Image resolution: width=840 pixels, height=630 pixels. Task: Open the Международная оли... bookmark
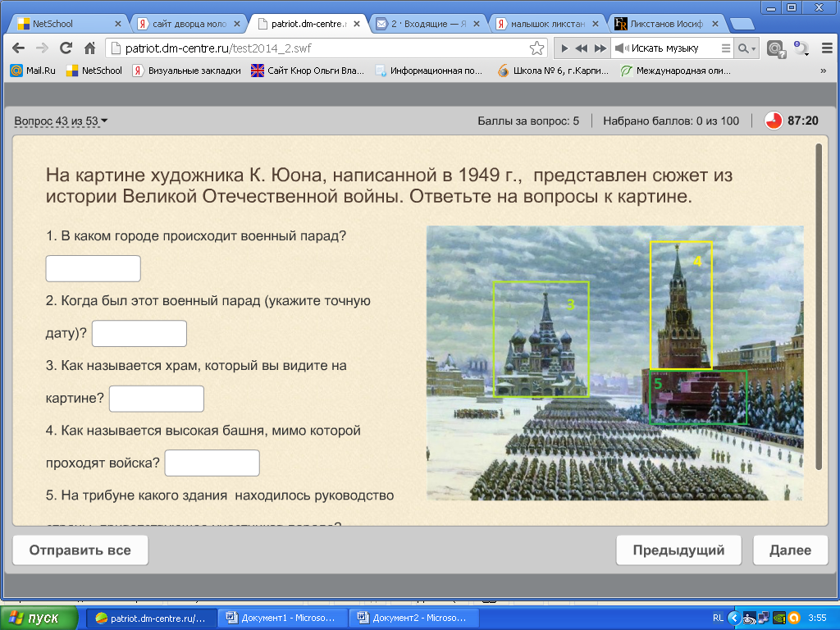676,71
